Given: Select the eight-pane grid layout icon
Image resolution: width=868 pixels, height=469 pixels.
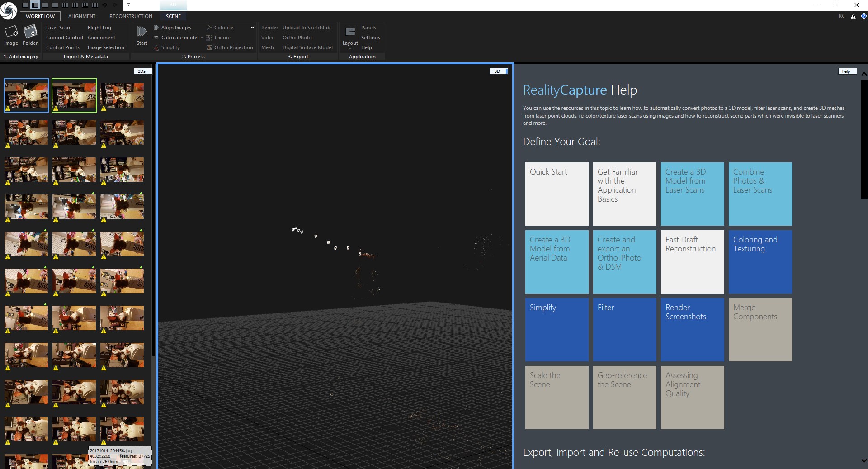Looking at the screenshot, I should click(95, 5).
